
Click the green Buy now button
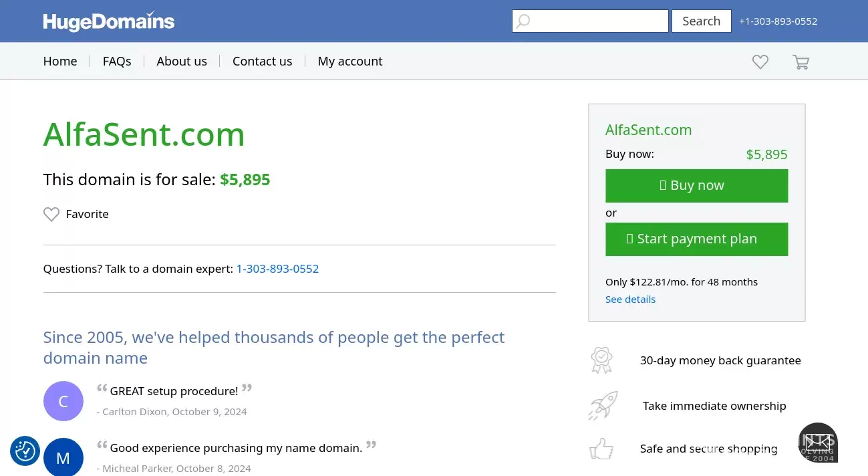pos(696,186)
